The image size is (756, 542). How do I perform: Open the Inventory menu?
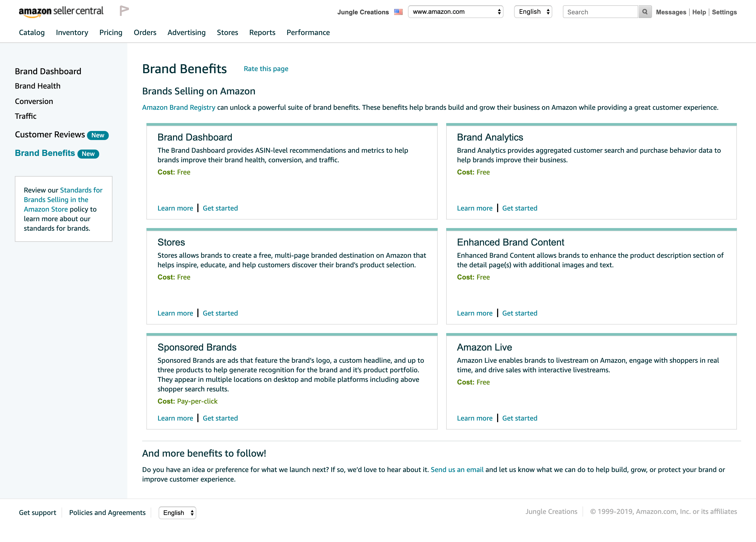pyautogui.click(x=72, y=32)
